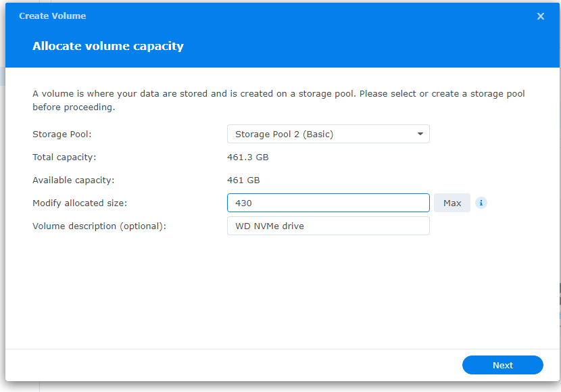Image resolution: width=561 pixels, height=392 pixels.
Task: Click the Max button
Action: click(x=452, y=203)
